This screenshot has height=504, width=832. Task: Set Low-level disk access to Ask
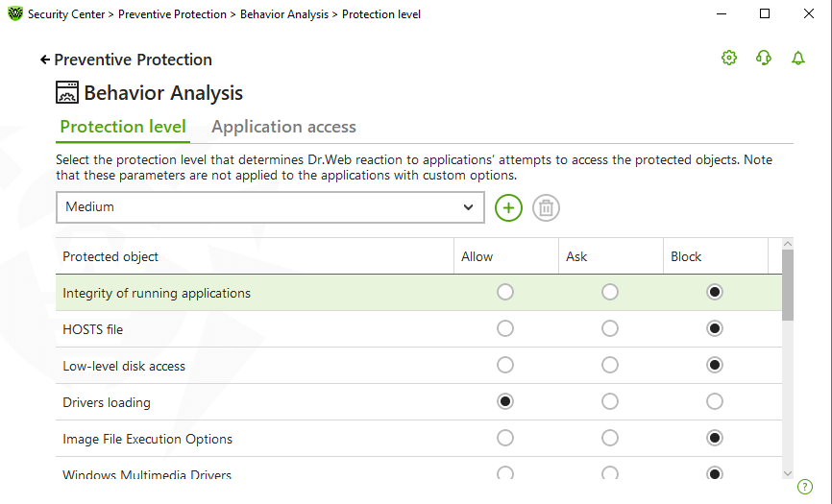(610, 365)
